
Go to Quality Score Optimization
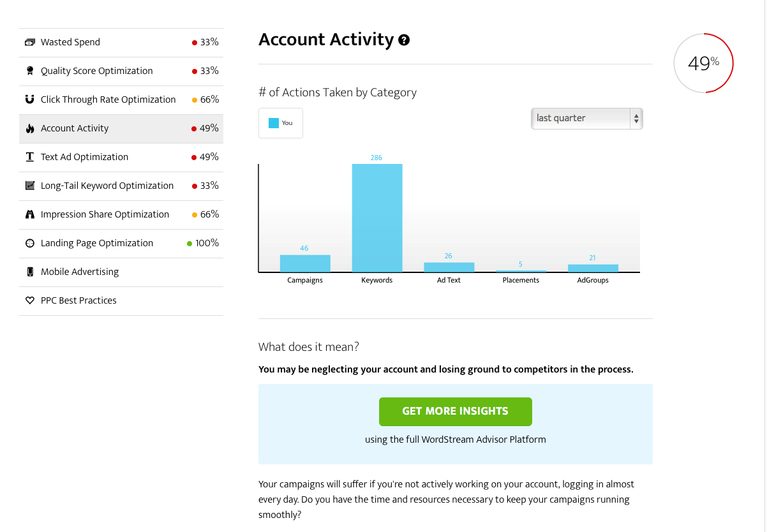(121, 71)
